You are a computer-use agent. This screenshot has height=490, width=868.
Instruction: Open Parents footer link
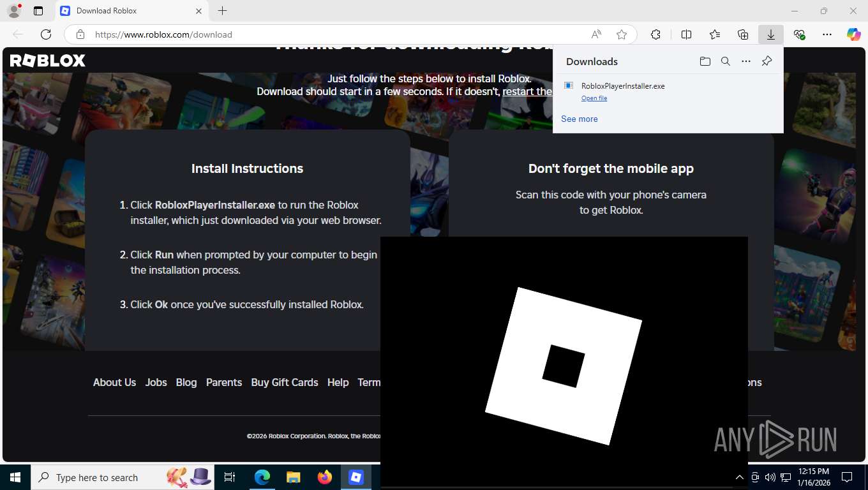pos(224,382)
